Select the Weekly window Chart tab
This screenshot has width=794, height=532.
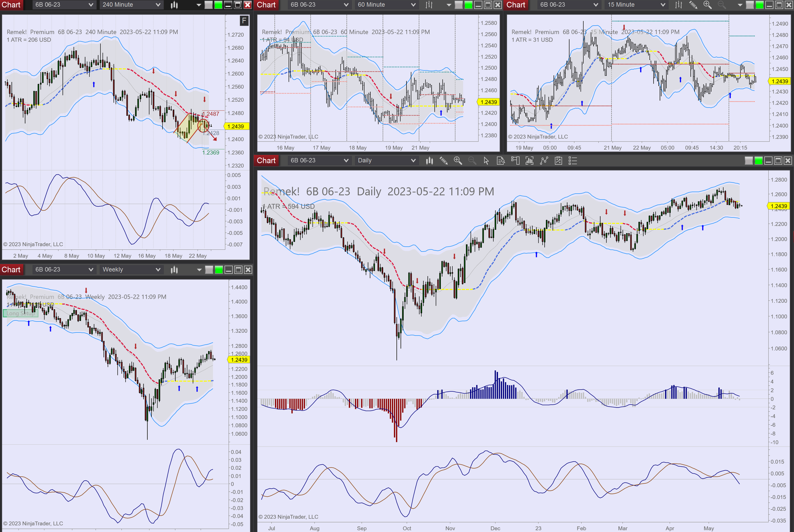(x=11, y=270)
